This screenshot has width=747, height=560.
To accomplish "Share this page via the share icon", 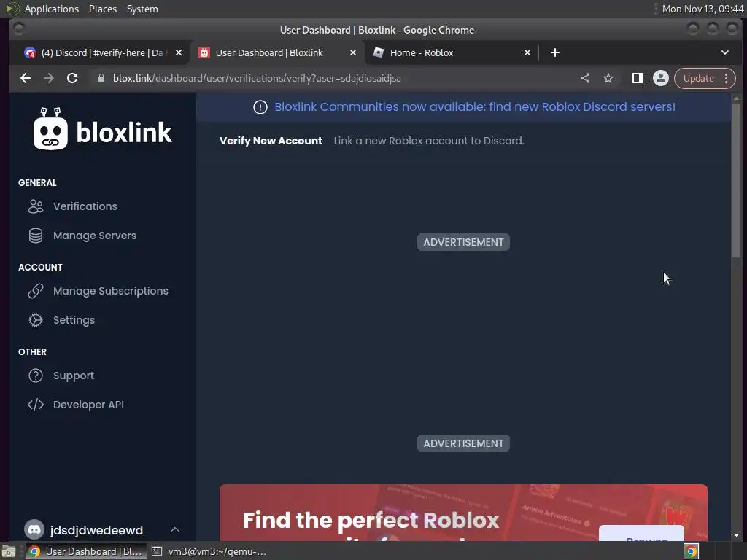I will tap(585, 78).
